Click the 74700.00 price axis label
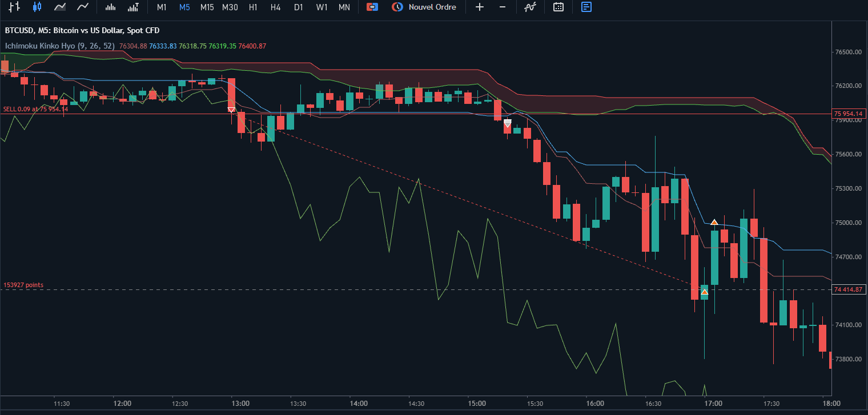The width and height of the screenshot is (868, 415). 848,257
